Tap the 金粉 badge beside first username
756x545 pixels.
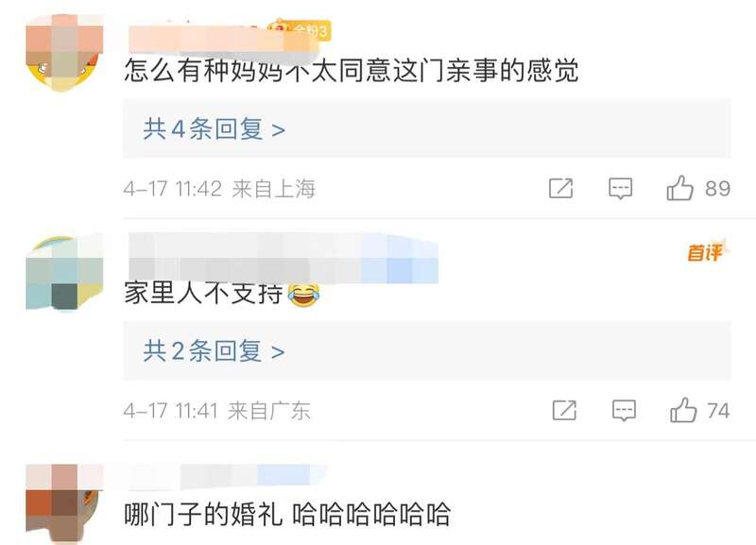299,30
